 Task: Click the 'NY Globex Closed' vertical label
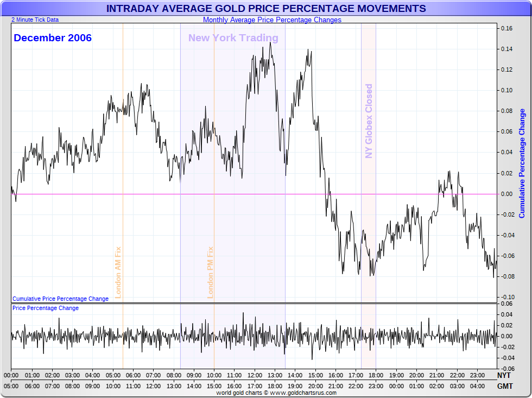click(x=369, y=121)
